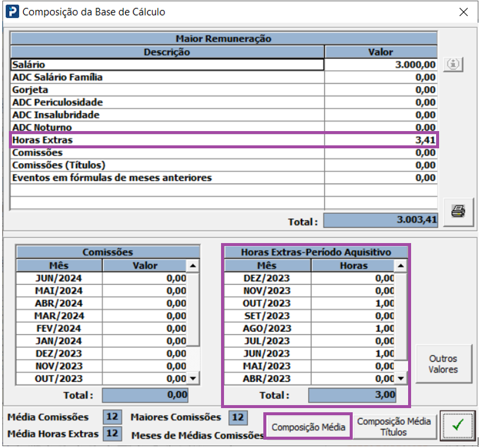This screenshot has height=448, width=479.
Task: Click the Descrição column header
Action: (167, 52)
